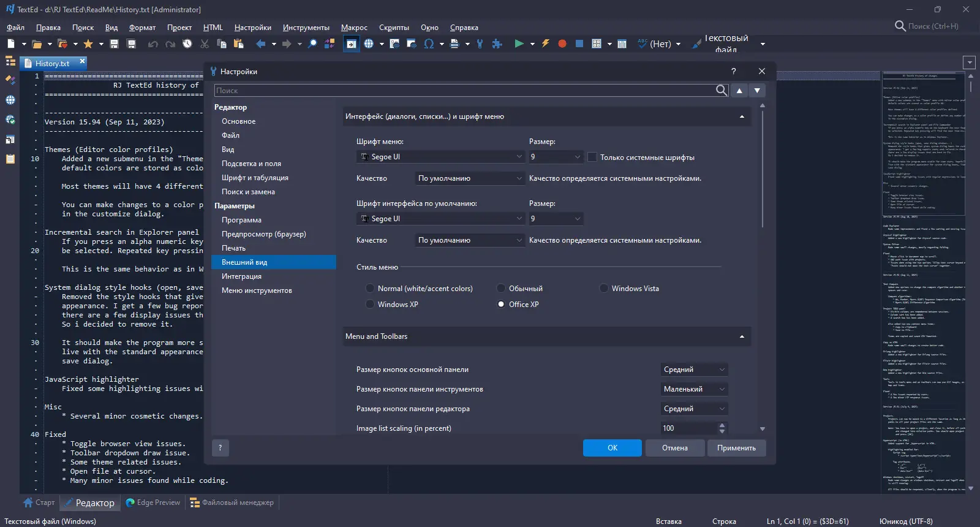Viewport: 980px width, 527px height.
Task: Click the new file icon in toolbar
Action: [11, 44]
